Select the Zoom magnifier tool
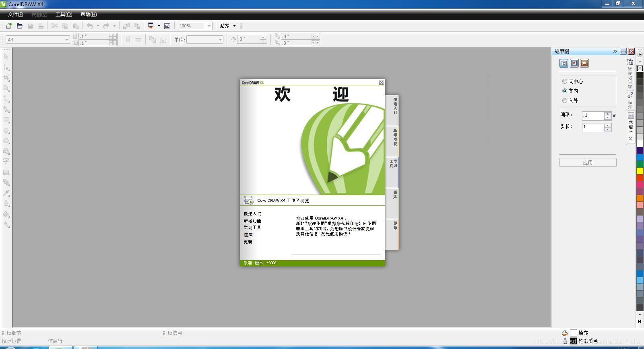Screen dimensions: 644x349 [x=6, y=88]
